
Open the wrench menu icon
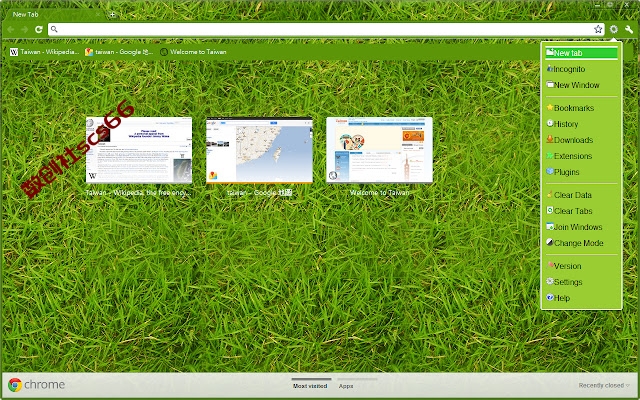pos(629,29)
